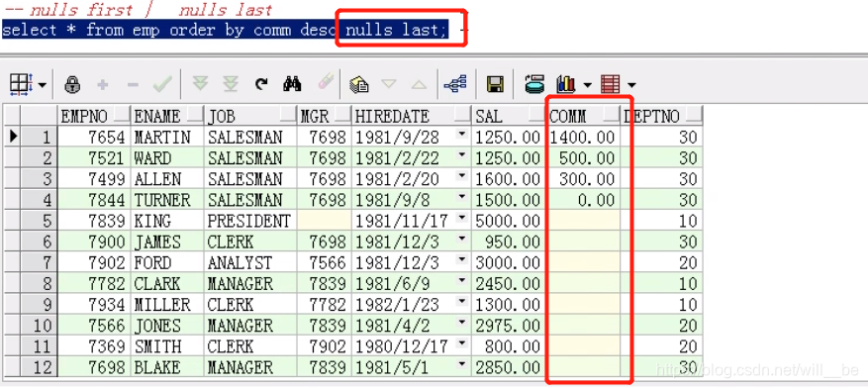Image resolution: width=868 pixels, height=388 pixels.
Task: Open find with the binoculars icon
Action: 292,84
